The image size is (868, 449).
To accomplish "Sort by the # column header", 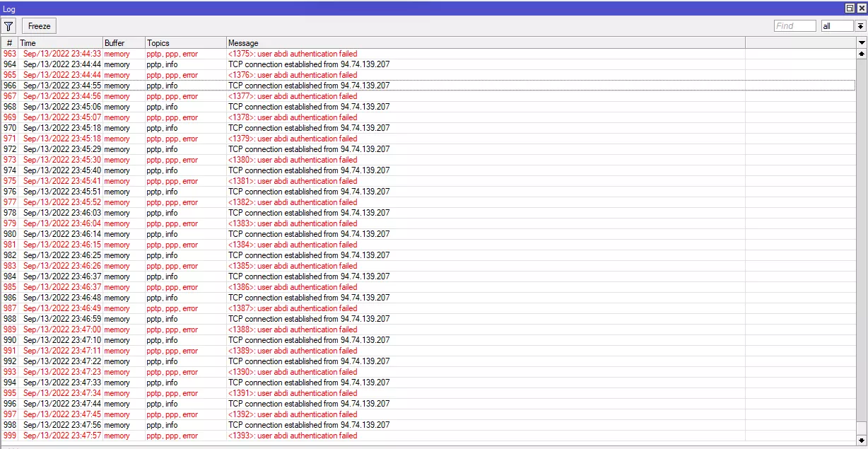I will [10, 43].
